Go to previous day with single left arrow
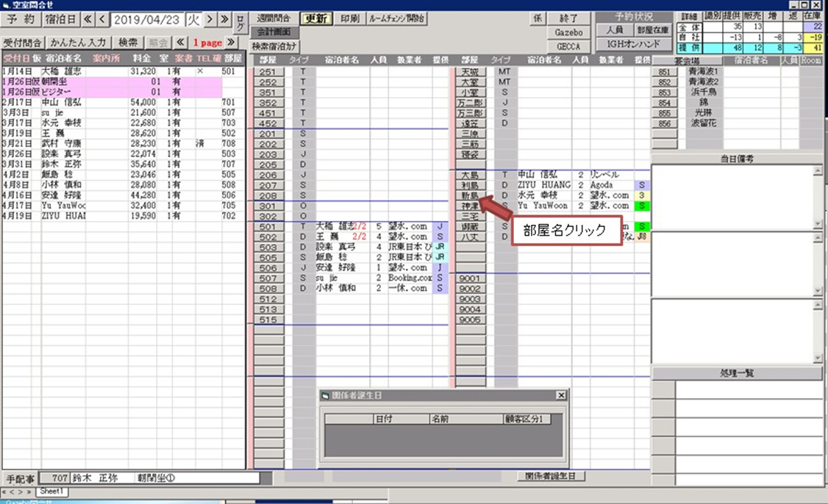828x504 pixels. [x=101, y=18]
